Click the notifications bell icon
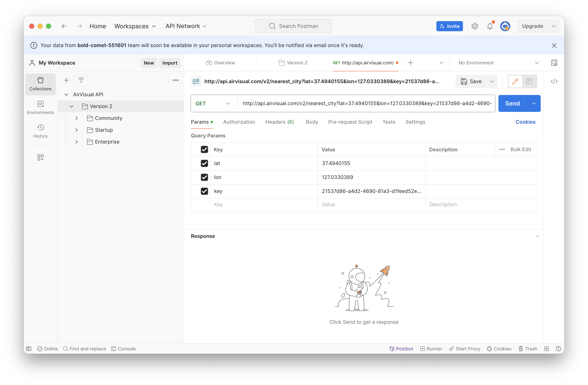 coord(490,26)
